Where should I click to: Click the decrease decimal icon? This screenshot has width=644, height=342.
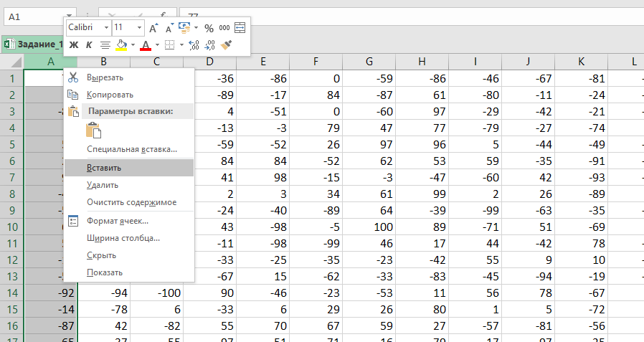210,45
